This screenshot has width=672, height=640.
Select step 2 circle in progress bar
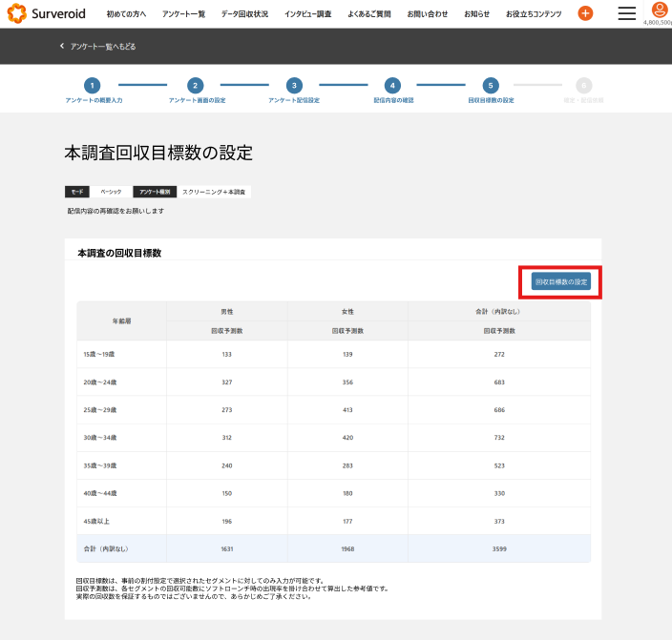(x=196, y=85)
